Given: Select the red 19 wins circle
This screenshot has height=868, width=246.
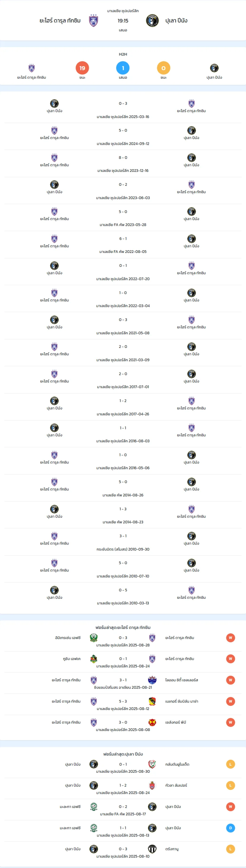Looking at the screenshot, I should pos(82,68).
